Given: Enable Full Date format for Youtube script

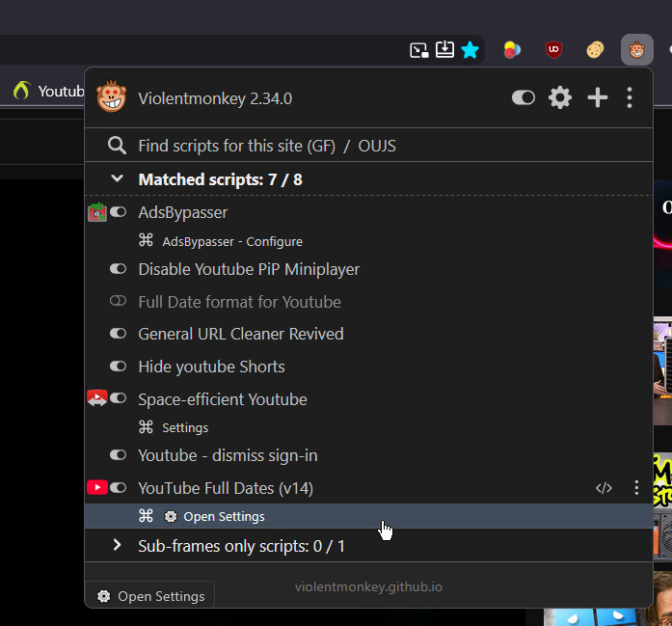Looking at the screenshot, I should click(x=118, y=301).
